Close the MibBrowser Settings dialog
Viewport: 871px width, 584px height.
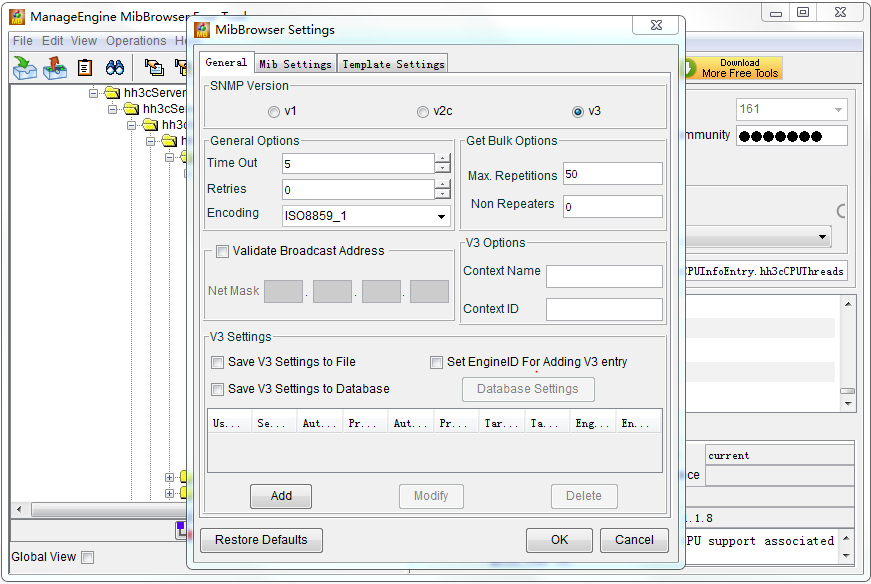point(656,25)
